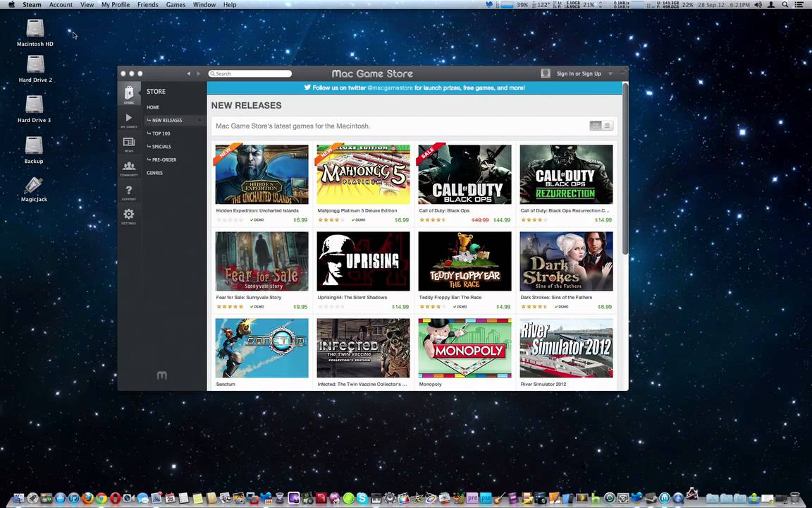Image resolution: width=812 pixels, height=508 pixels.
Task: Open the Trash in the Dock
Action: [x=795, y=498]
